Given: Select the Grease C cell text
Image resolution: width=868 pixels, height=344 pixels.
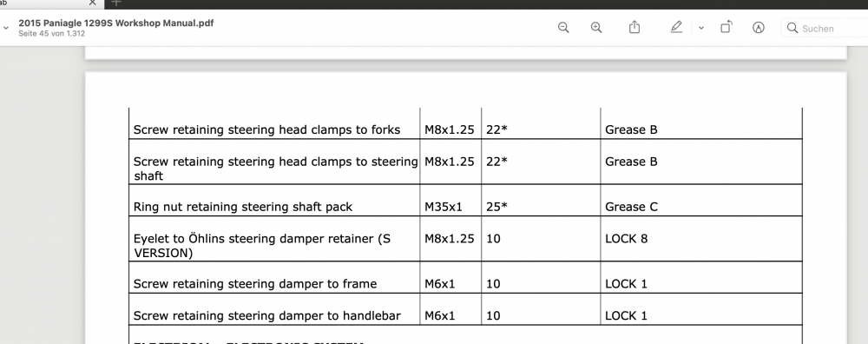Looking at the screenshot, I should point(631,207).
